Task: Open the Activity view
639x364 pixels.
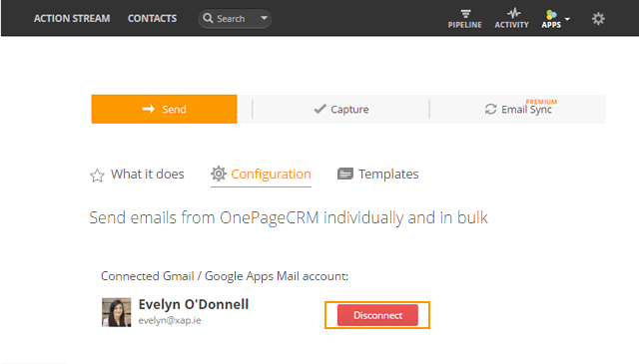Action: pos(511,19)
